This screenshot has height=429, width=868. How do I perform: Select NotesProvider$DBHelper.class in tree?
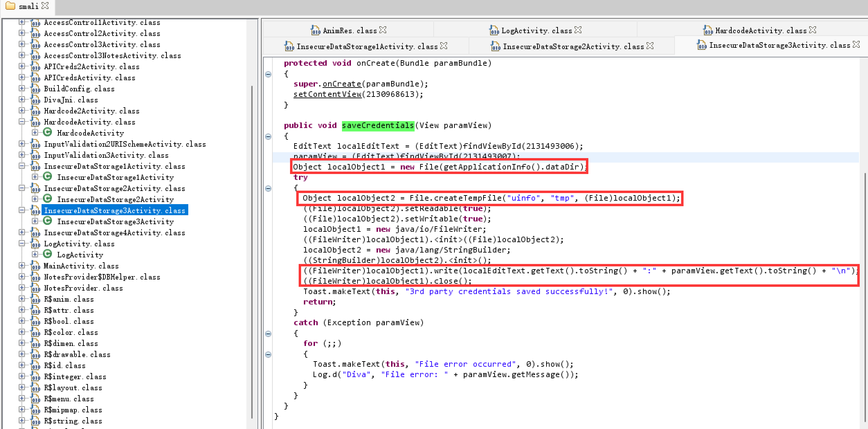[x=102, y=277]
